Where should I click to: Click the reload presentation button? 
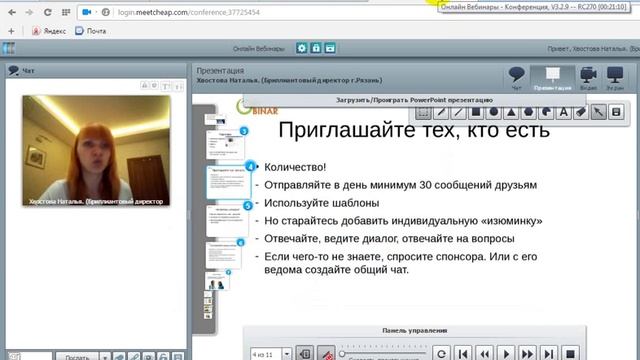tap(441, 354)
